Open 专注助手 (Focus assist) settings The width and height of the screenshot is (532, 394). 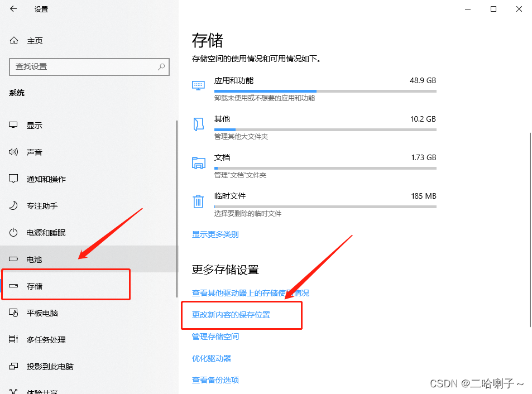[13, 205]
